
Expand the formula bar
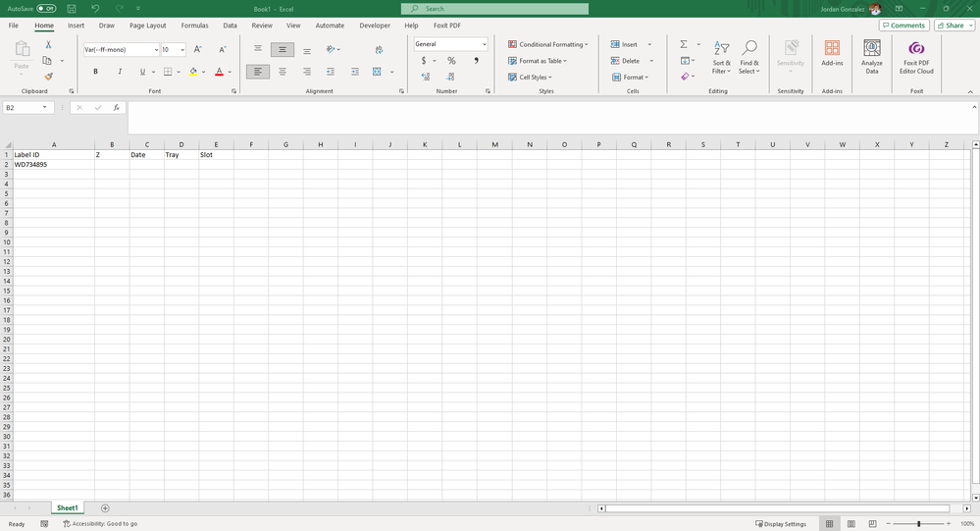pyautogui.click(x=974, y=108)
